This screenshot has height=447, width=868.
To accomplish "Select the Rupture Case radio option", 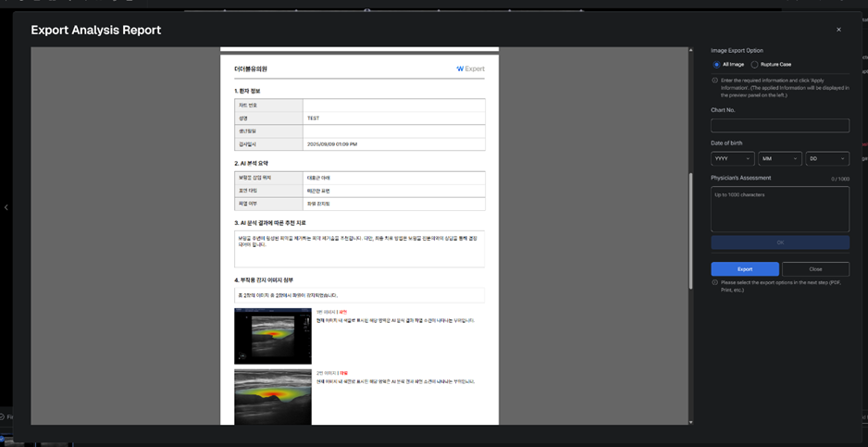I will tap(755, 65).
